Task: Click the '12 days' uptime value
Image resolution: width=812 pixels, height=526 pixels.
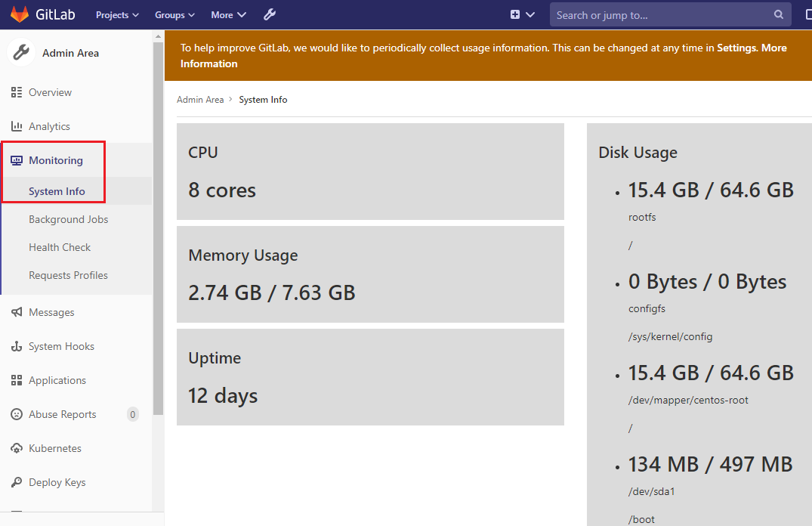Action: pos(223,396)
